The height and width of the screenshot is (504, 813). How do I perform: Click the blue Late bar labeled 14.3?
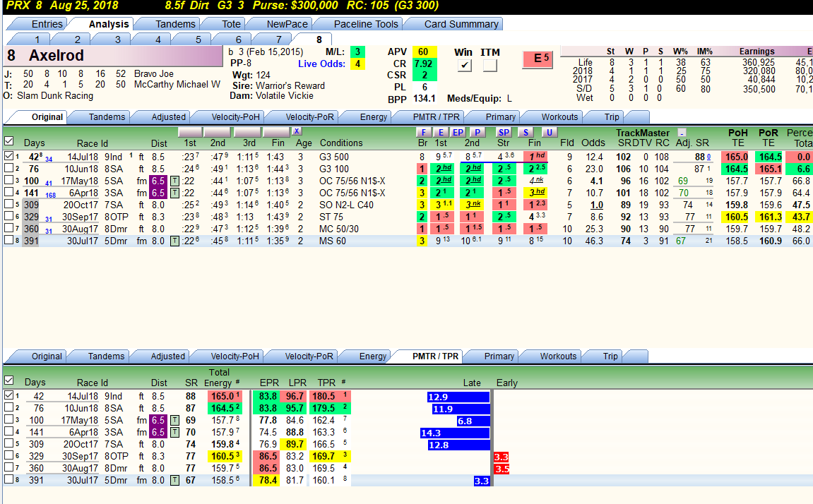(455, 433)
